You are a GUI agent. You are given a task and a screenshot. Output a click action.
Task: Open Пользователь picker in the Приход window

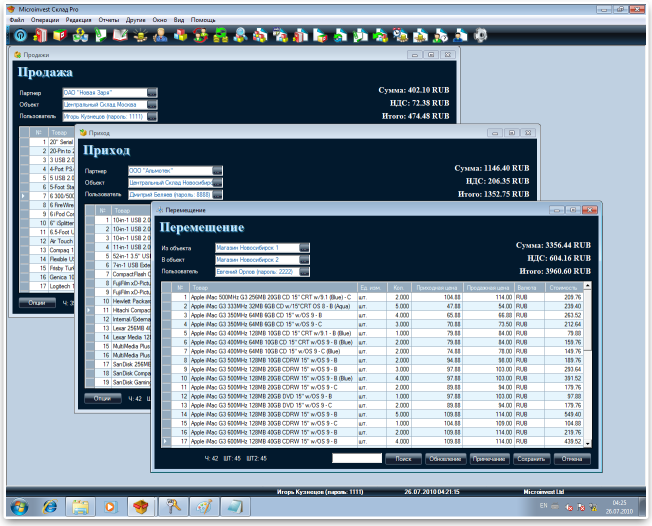click(x=217, y=195)
